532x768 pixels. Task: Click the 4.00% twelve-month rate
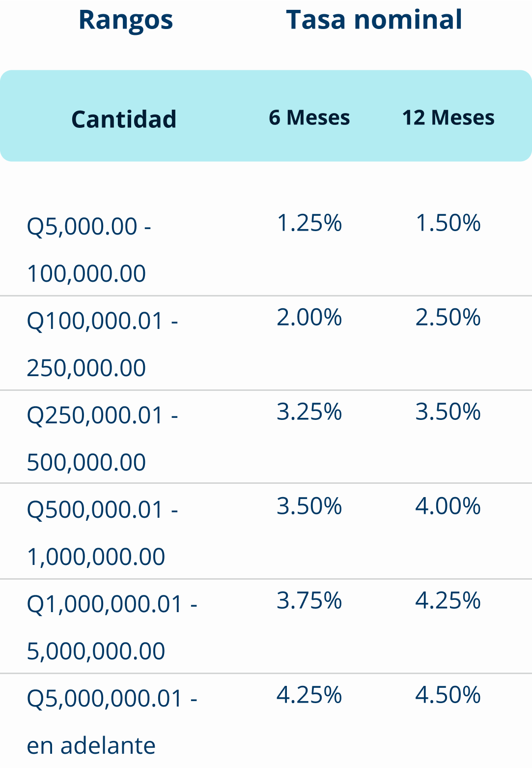coord(448,506)
